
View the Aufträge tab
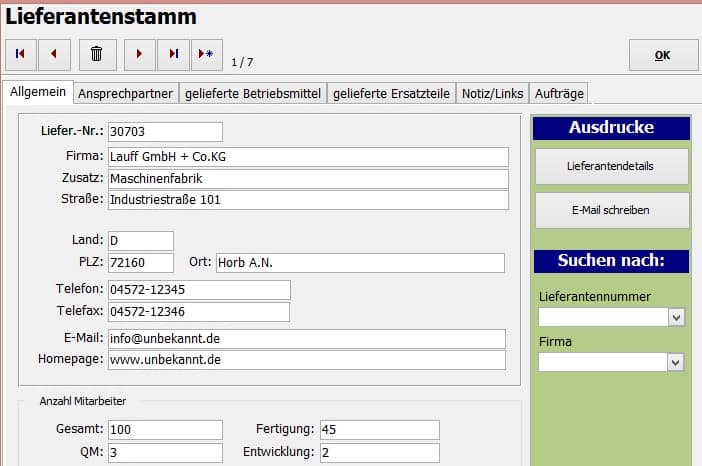pos(559,94)
